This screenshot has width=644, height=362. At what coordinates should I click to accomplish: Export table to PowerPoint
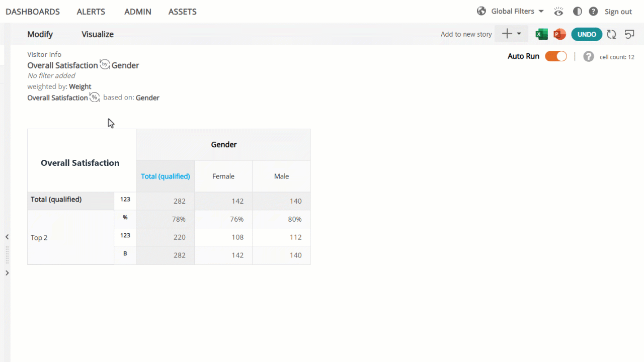pyautogui.click(x=559, y=34)
